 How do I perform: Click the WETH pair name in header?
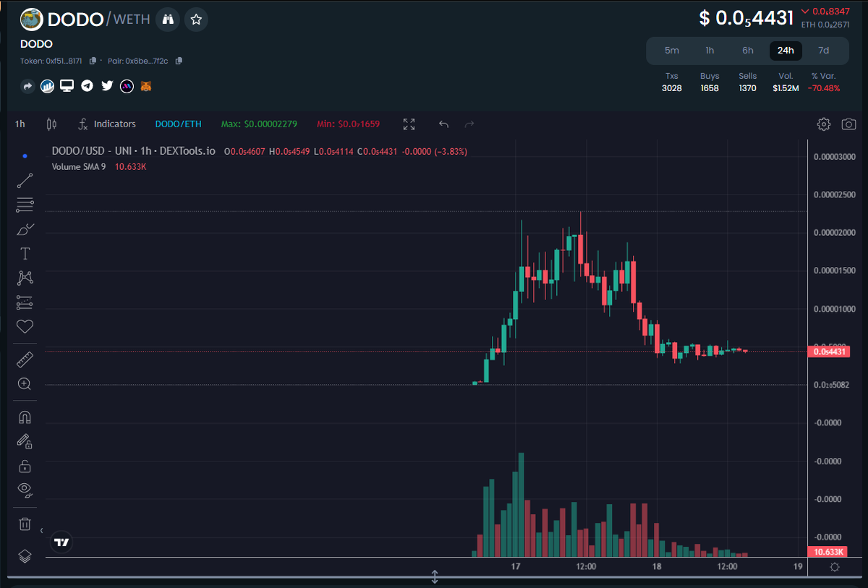pos(132,20)
